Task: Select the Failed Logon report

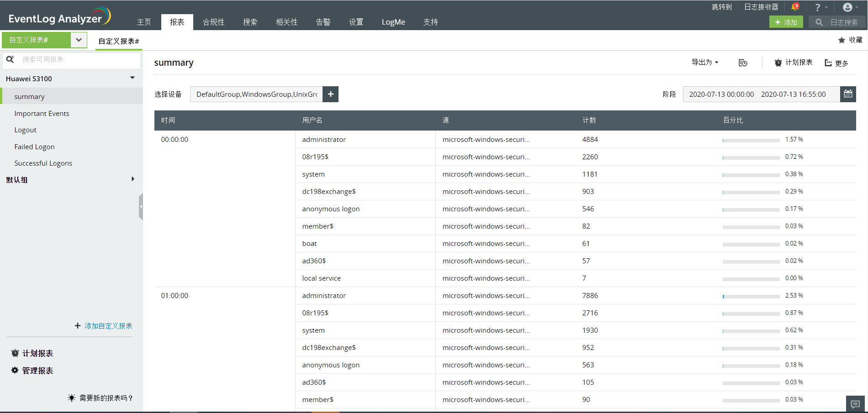Action: (x=34, y=146)
